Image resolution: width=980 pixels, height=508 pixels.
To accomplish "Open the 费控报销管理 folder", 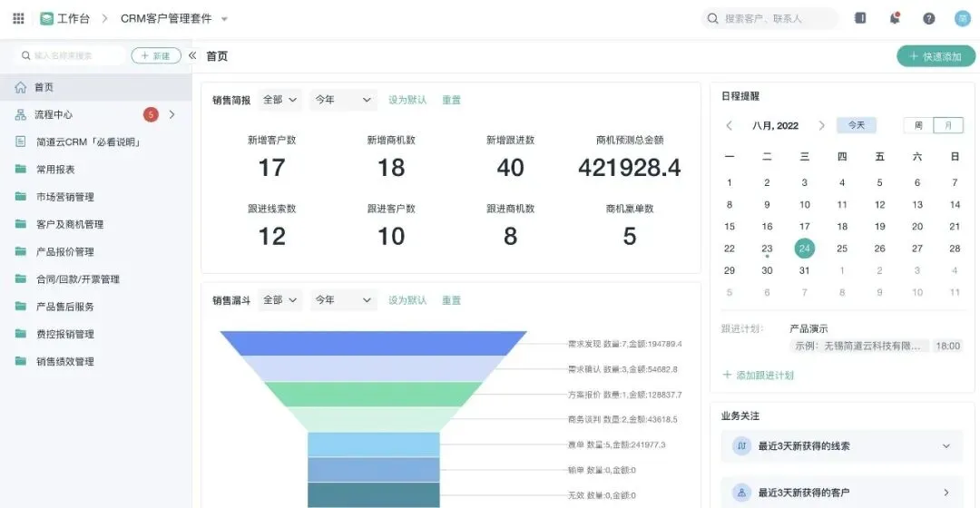I will tap(95, 335).
